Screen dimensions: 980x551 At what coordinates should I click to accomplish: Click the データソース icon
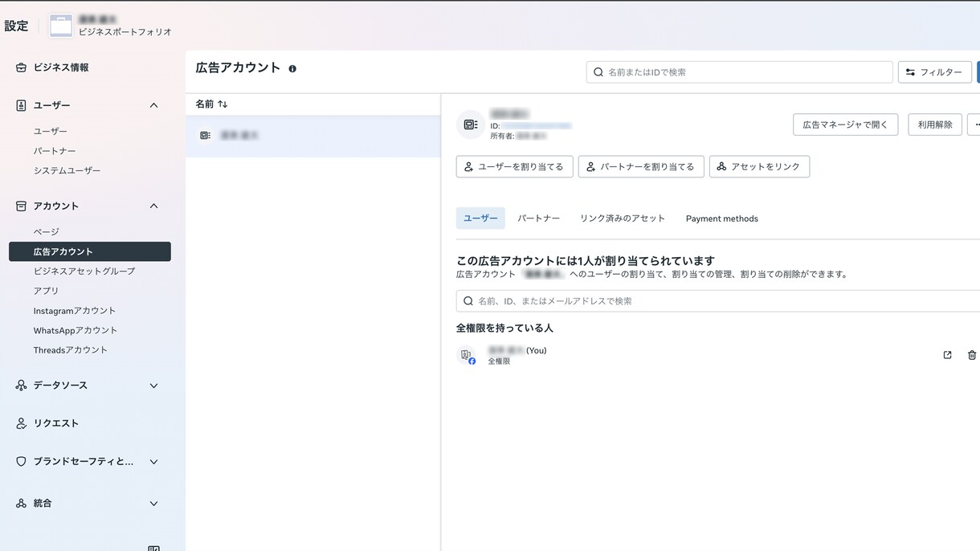[x=21, y=386]
